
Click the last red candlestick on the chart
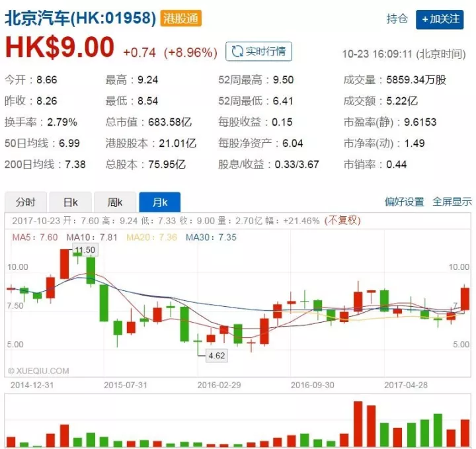click(x=465, y=299)
